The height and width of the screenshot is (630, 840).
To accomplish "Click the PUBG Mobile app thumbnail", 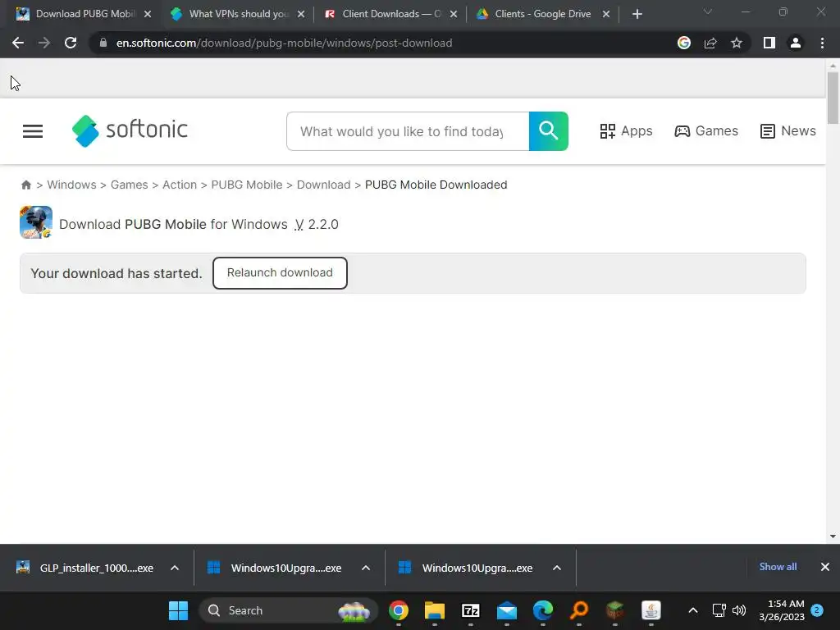I will (36, 222).
